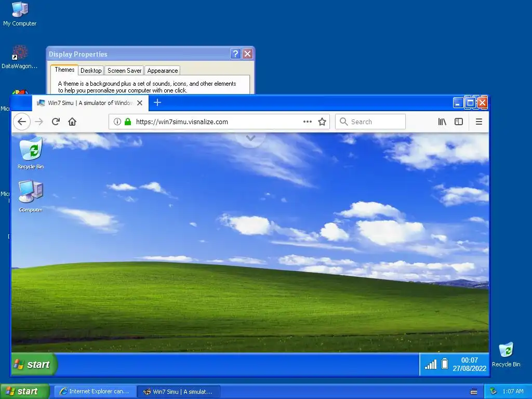Focus the address bar with win7simu URL
Viewport: 532px width, 399px height.
[x=219, y=122]
